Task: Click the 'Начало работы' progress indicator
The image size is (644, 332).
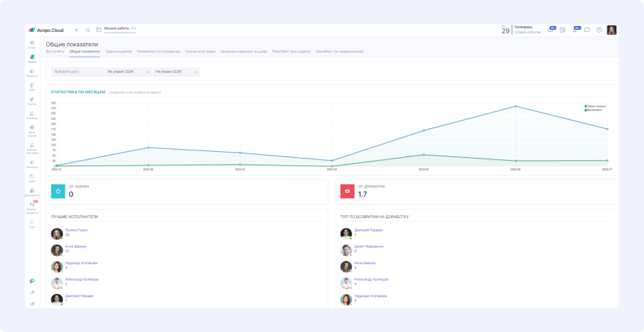Action: [119, 29]
